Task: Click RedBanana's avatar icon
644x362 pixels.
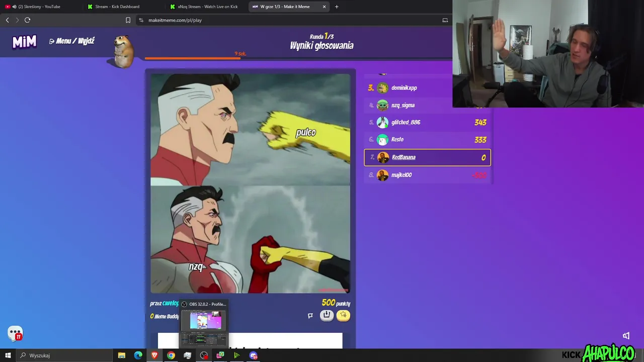Action: (383, 157)
